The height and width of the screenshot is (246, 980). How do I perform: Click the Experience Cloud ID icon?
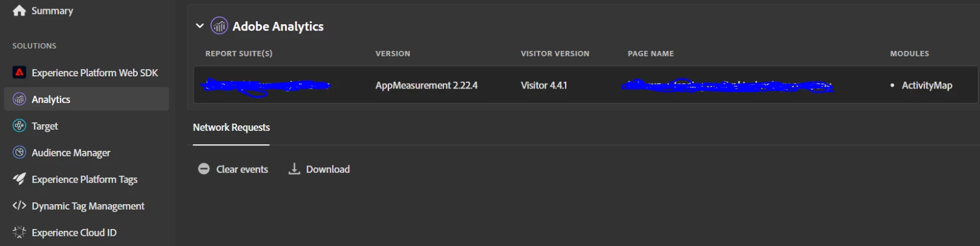point(19,233)
